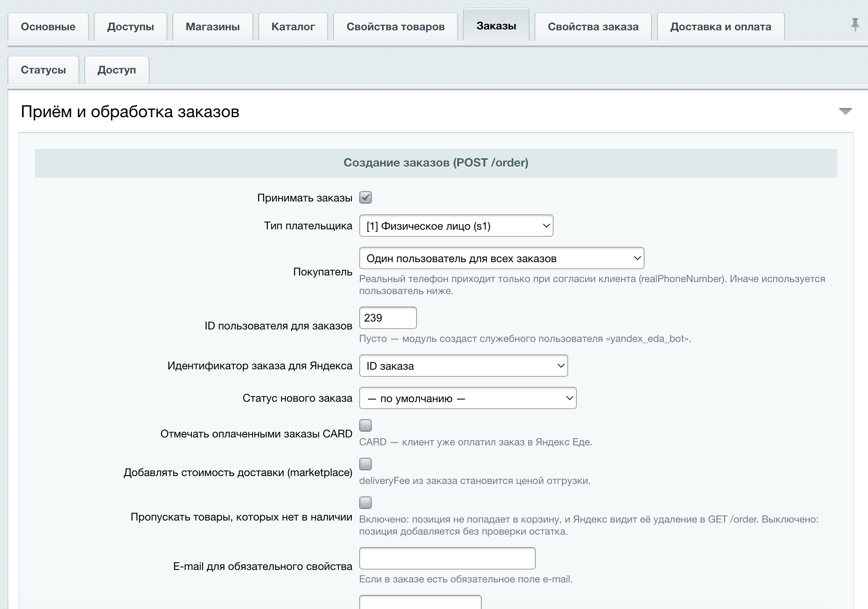Viewport: 868px width, 609px height.
Task: Open the Покупатель dropdown list
Action: pyautogui.click(x=502, y=258)
